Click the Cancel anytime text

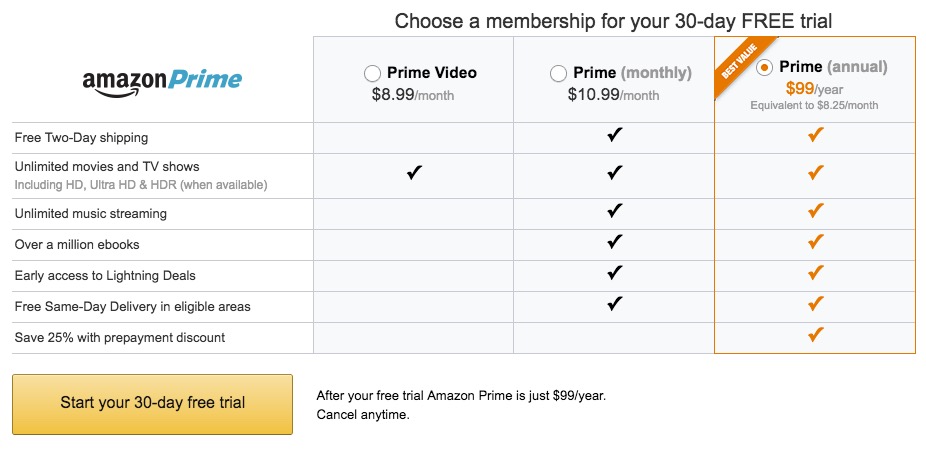[x=363, y=414]
